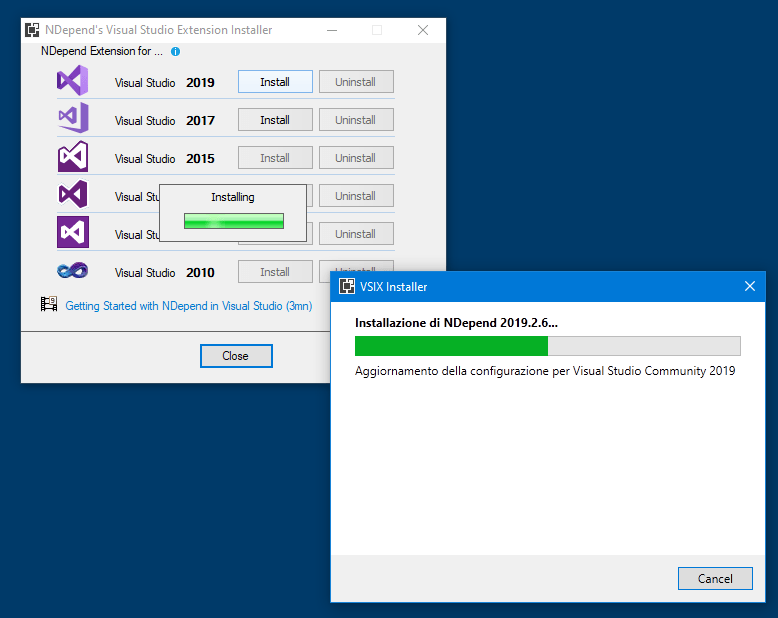This screenshot has height=618, width=778.
Task: Click the Visual Studio 2012 logo icon
Action: [73, 232]
